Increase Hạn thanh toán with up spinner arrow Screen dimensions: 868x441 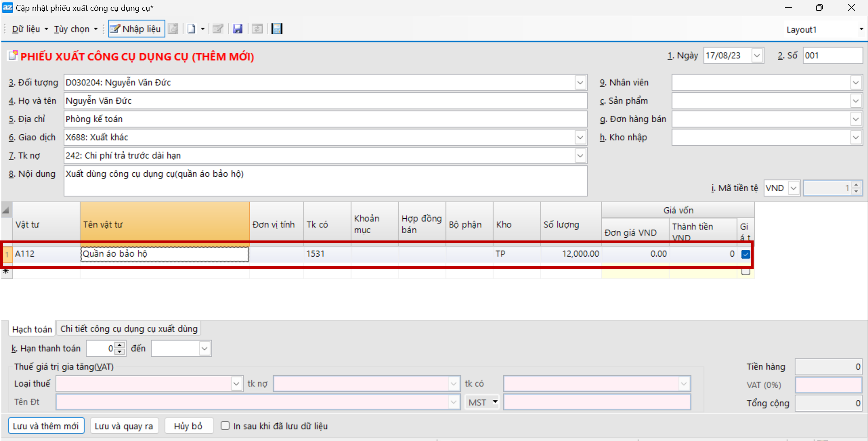[x=120, y=345]
